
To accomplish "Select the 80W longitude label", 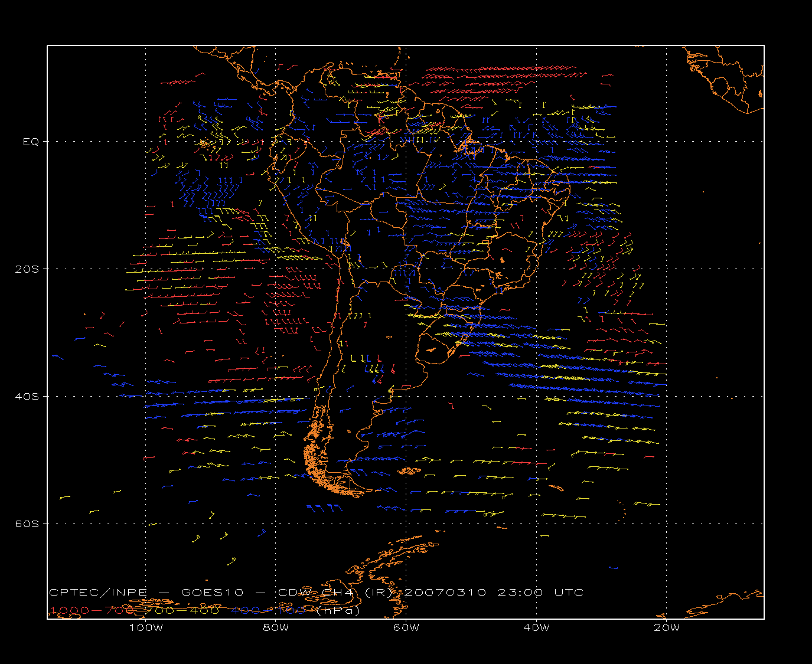I will pyautogui.click(x=276, y=627).
